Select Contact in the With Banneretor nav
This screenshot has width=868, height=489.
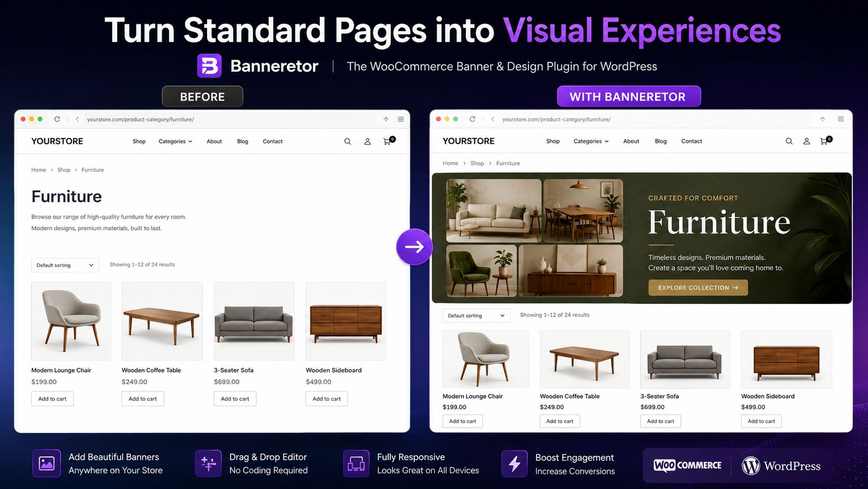click(x=691, y=141)
